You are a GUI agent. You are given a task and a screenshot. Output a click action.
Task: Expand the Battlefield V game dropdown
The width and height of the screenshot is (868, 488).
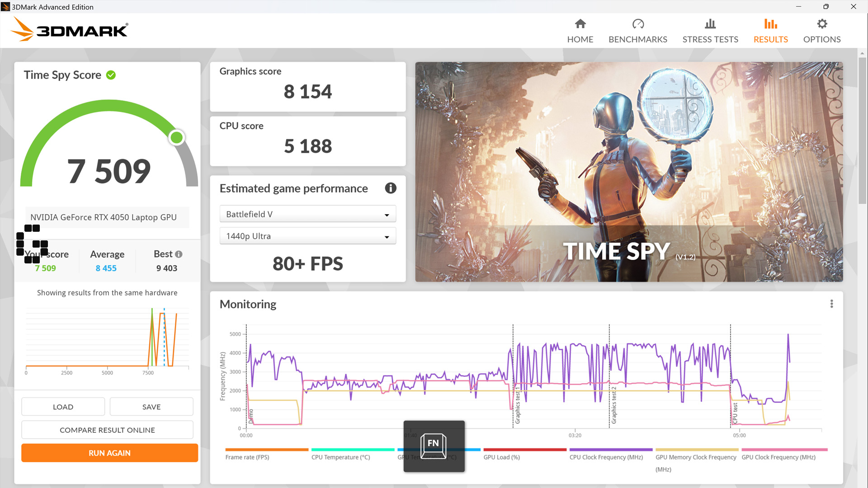click(x=307, y=214)
